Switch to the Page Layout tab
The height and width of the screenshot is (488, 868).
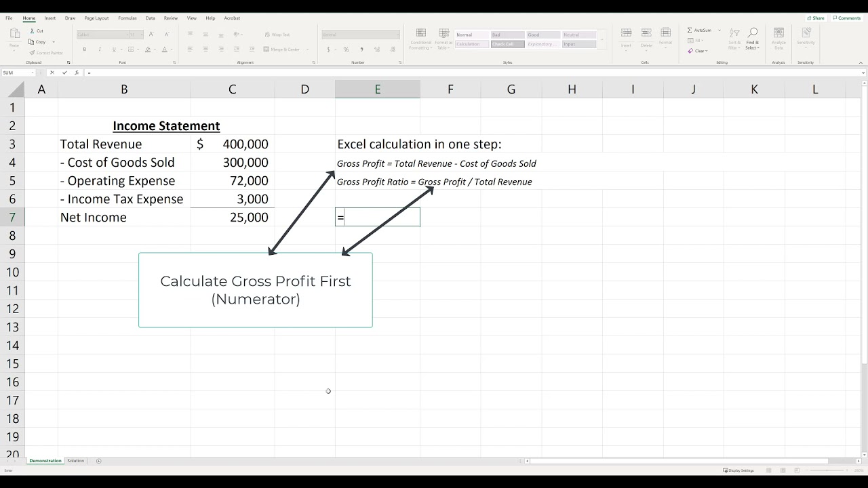tap(96, 18)
